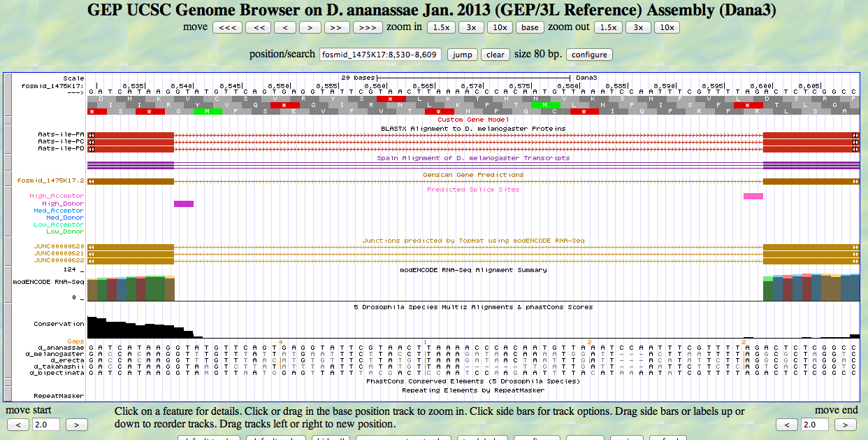Click the >> move button
868x440 pixels.
point(336,27)
